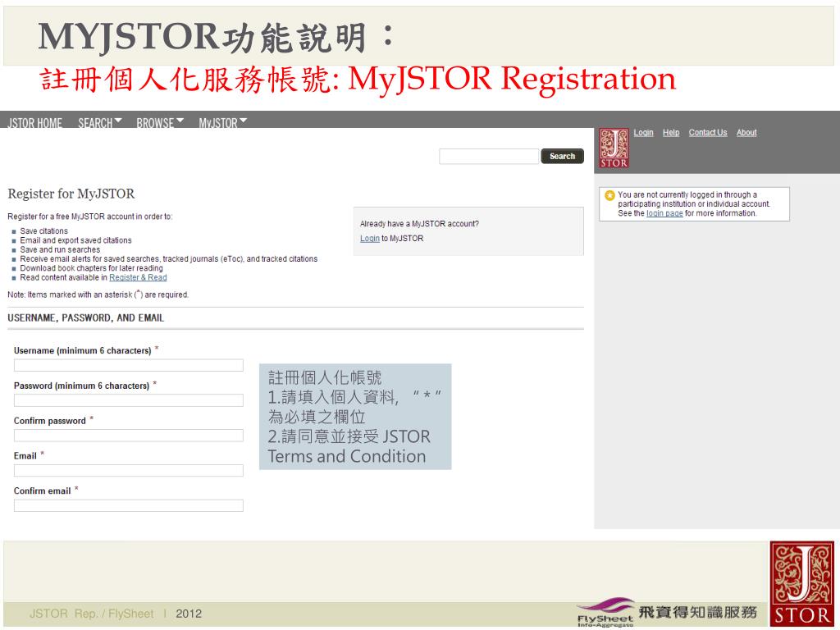
Task: Click 'Save and run searches' bullet text
Action: tap(60, 249)
